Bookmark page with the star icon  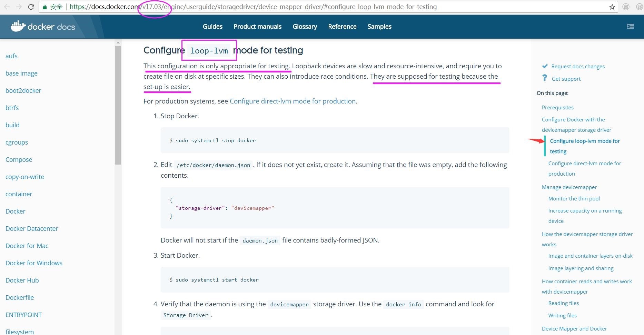coord(612,7)
